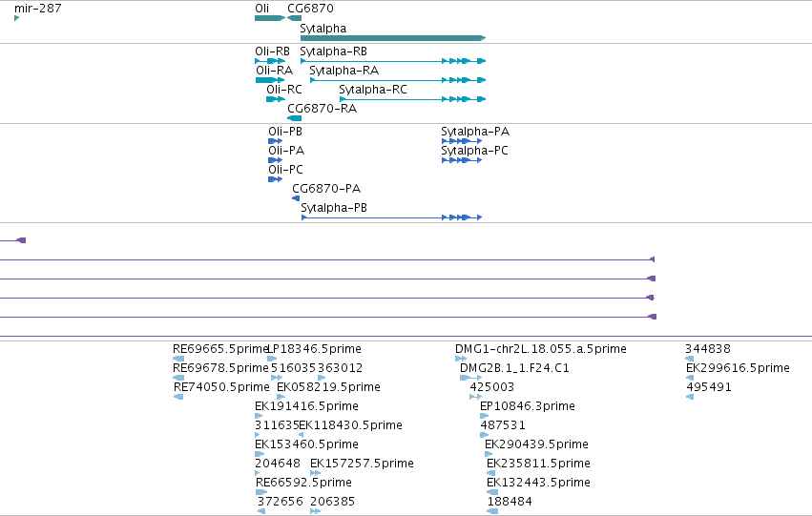Click the 344838 feature arrow

point(689,359)
